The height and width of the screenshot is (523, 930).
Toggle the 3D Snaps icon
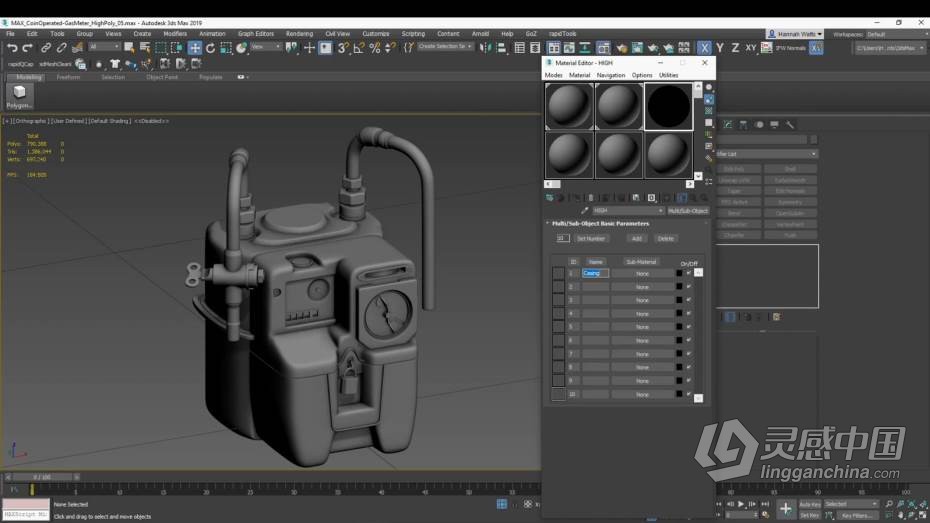click(x=343, y=48)
